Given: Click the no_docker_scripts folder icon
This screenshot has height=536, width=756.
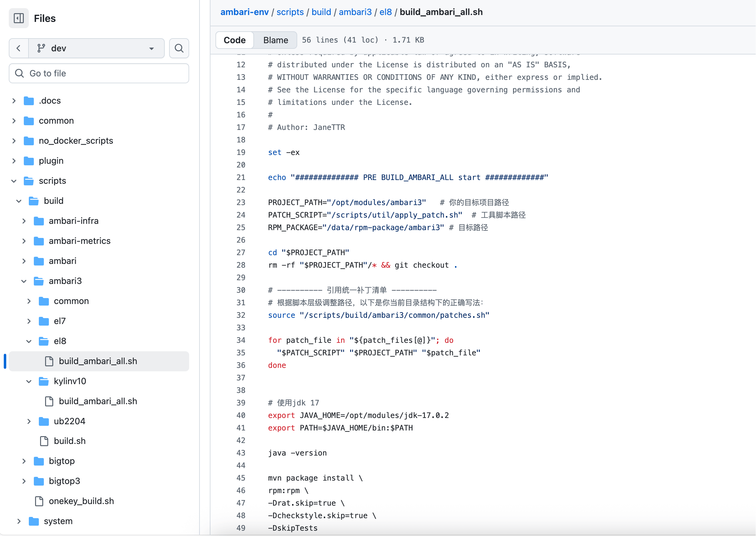Looking at the screenshot, I should tap(29, 141).
